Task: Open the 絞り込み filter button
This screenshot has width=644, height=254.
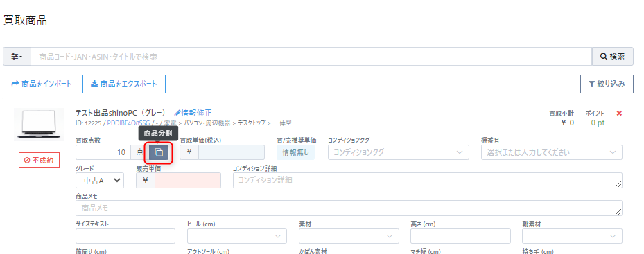Action: [x=607, y=84]
